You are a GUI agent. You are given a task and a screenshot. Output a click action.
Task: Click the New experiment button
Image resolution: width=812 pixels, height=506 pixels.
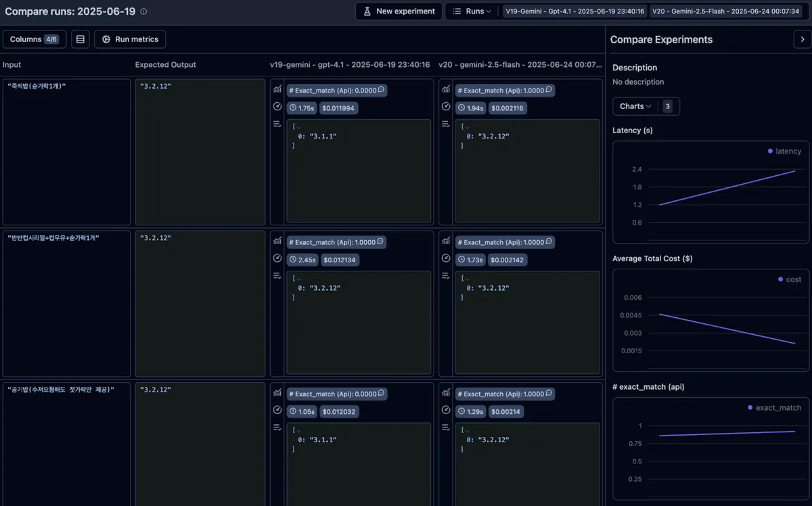pos(399,11)
